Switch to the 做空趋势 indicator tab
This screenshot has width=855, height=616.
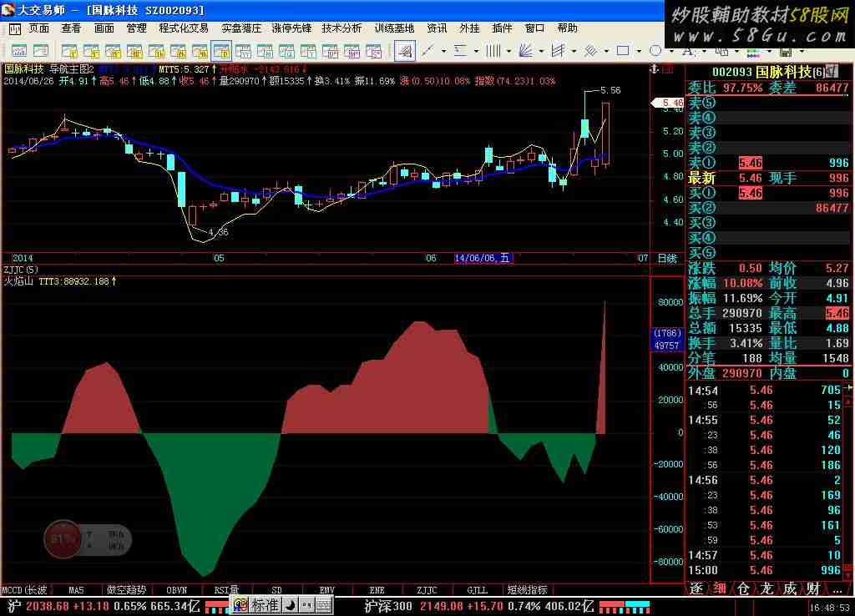pos(127,590)
